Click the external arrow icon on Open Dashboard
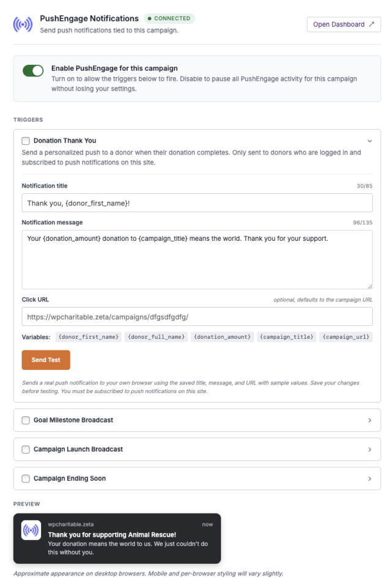The width and height of the screenshot is (392, 587). 371,24
